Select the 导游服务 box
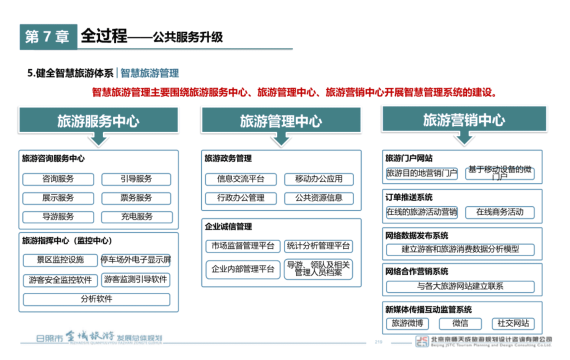This screenshot has height=360, width=570. (58, 217)
